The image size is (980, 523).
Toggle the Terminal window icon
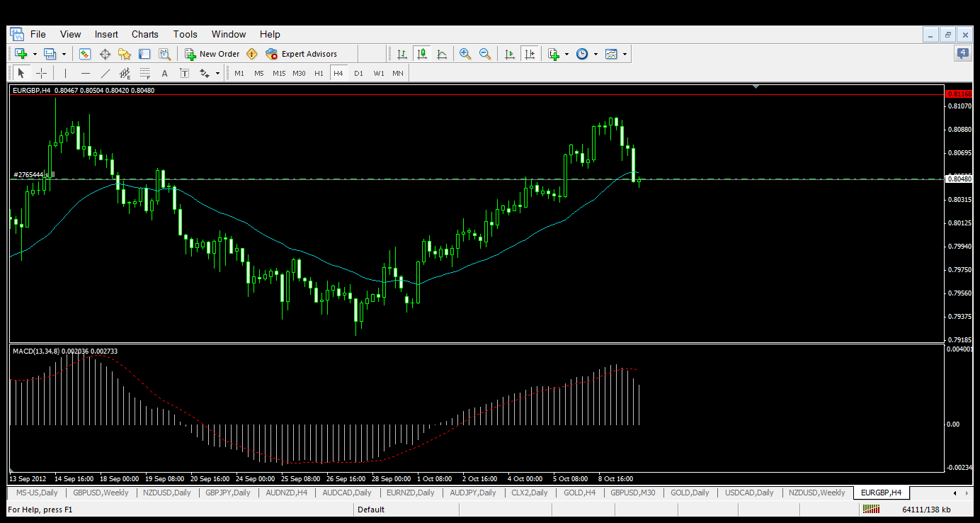144,54
